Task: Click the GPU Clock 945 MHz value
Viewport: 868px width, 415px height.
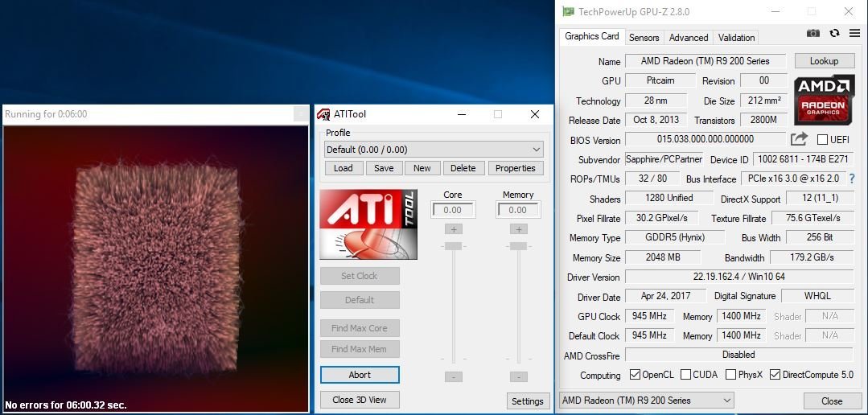Action: click(x=649, y=317)
